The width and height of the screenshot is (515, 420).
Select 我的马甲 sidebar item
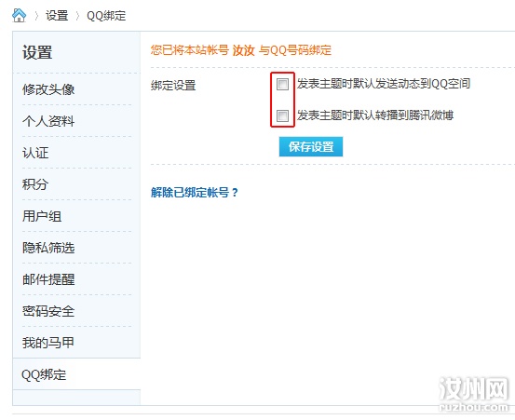click(x=47, y=343)
